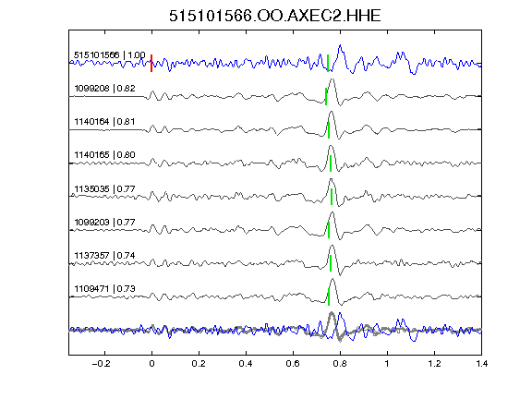Select the plot title 515101566.OO.AXEC2.HHE
The width and height of the screenshot is (532, 399).
pos(275,16)
